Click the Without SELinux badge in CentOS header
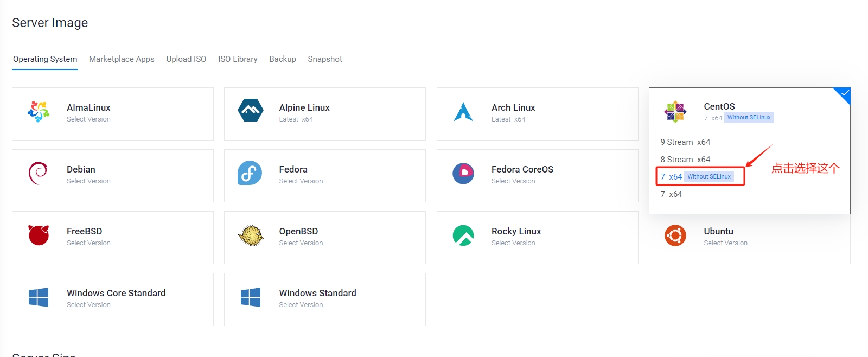Screen dimensions: 868x357 click(749, 118)
